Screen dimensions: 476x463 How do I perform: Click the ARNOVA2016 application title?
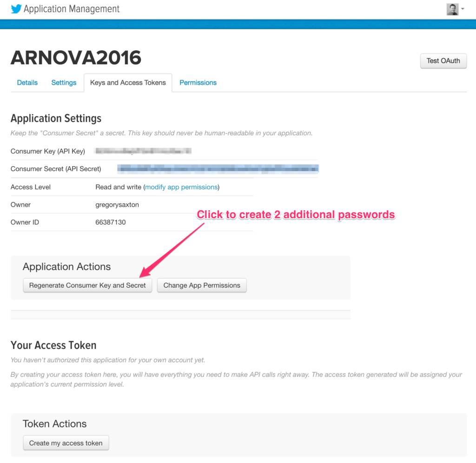point(76,58)
